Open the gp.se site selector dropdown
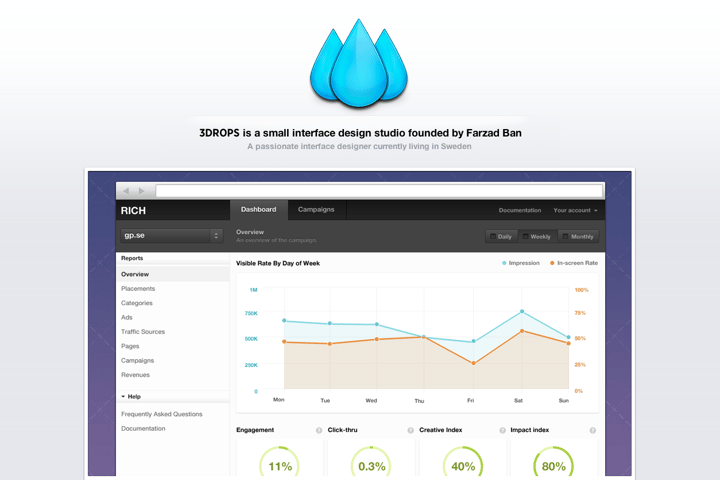Image resolution: width=720 pixels, height=480 pixels. click(172, 236)
